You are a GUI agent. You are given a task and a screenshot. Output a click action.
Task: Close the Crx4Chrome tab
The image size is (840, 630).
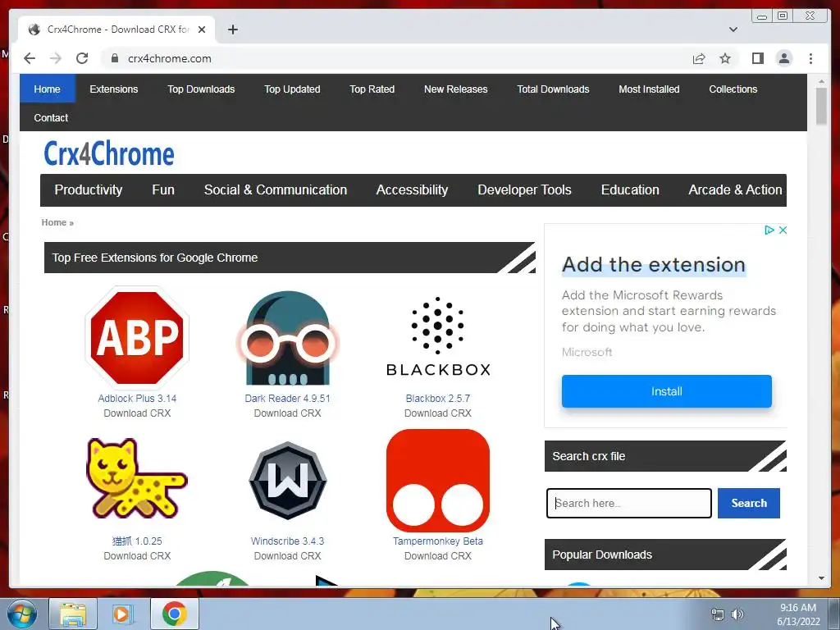202,30
